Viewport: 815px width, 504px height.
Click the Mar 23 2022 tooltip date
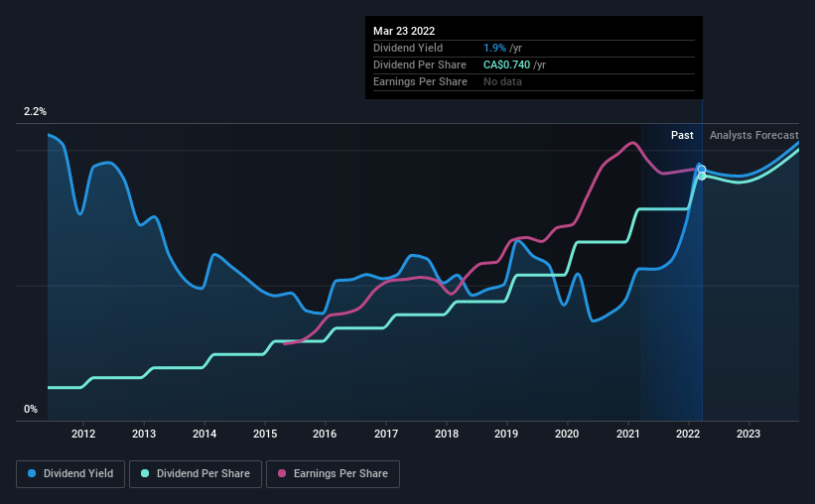pyautogui.click(x=404, y=31)
